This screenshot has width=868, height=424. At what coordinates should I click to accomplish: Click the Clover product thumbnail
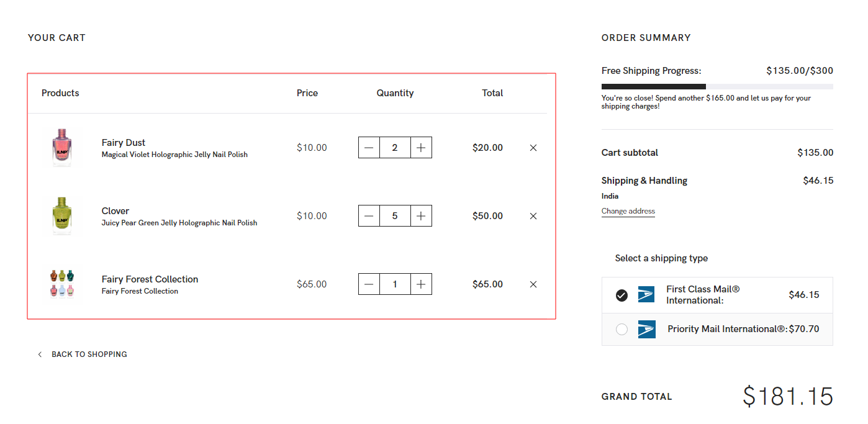[x=61, y=215]
